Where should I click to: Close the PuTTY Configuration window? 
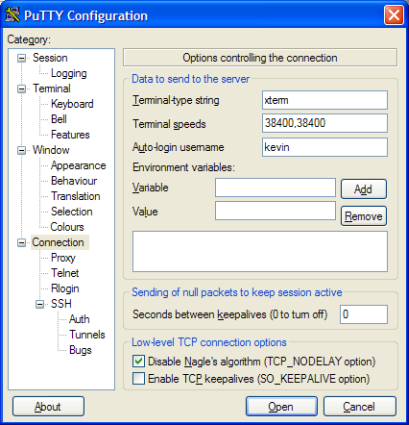(x=394, y=16)
